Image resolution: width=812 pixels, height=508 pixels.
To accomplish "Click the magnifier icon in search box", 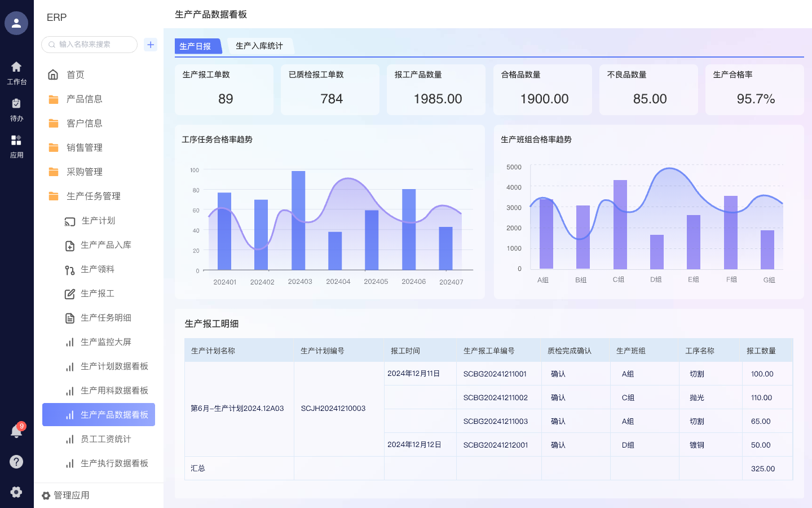I will (52, 45).
